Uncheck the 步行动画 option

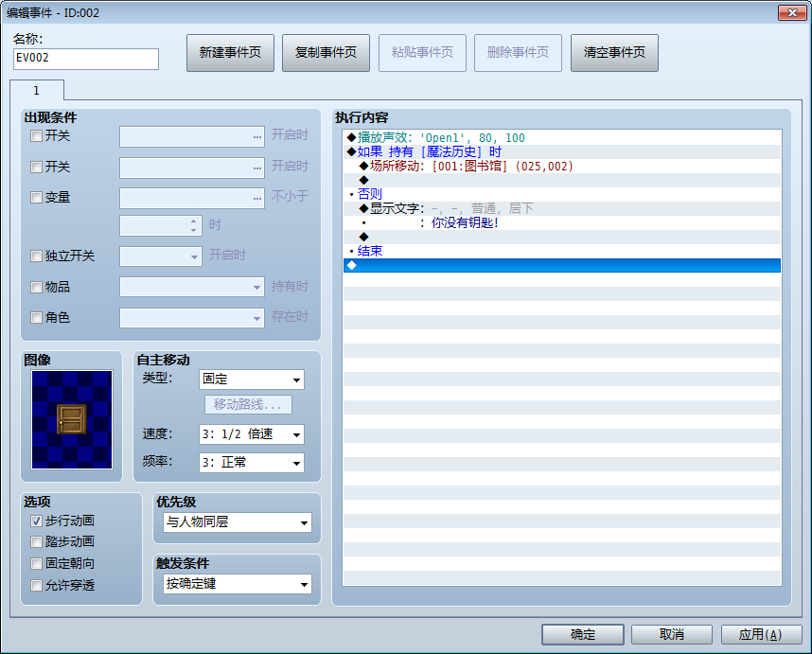[x=36, y=521]
